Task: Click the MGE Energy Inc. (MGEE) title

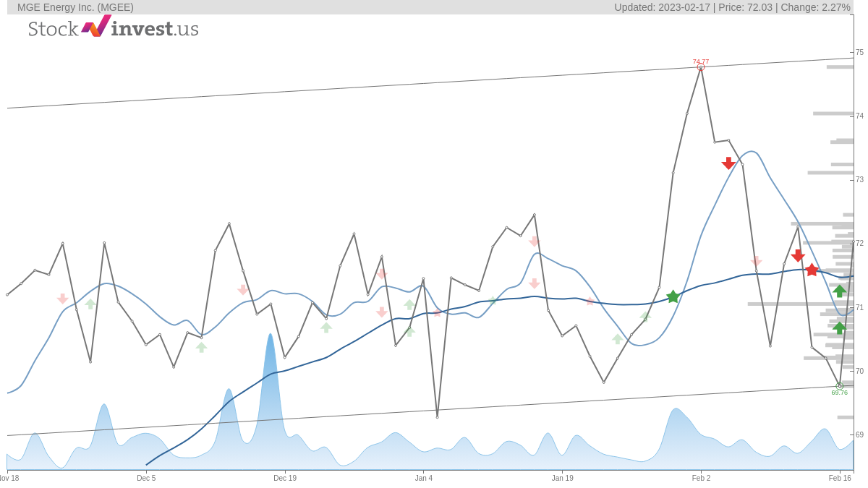Action: 75,7
